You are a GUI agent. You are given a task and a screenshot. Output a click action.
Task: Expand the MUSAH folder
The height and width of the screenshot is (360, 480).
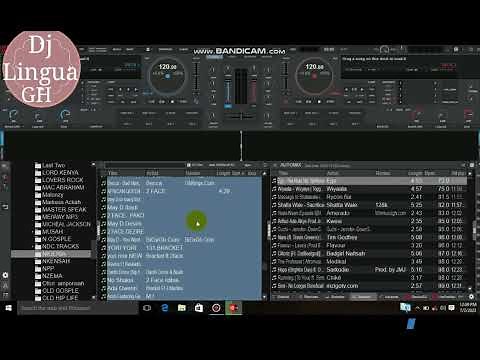coord(33,232)
